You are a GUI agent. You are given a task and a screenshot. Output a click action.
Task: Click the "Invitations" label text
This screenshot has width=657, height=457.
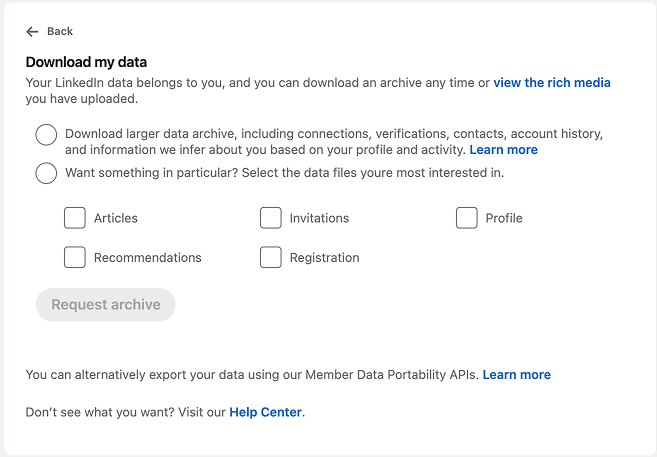coord(319,218)
